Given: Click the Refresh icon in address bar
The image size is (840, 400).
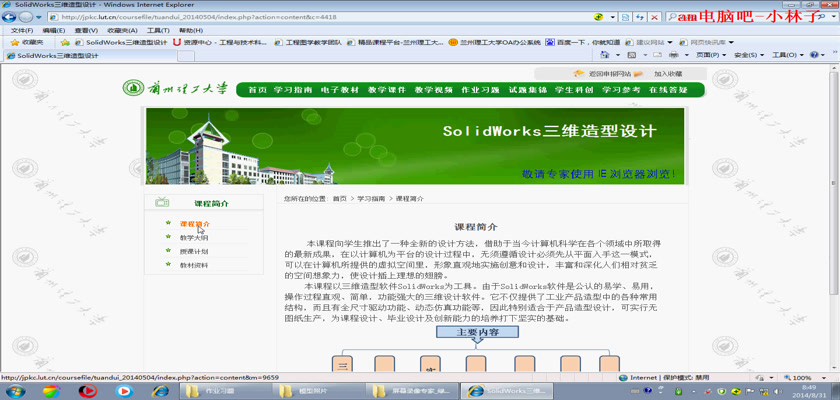Looking at the screenshot, I should (x=640, y=17).
